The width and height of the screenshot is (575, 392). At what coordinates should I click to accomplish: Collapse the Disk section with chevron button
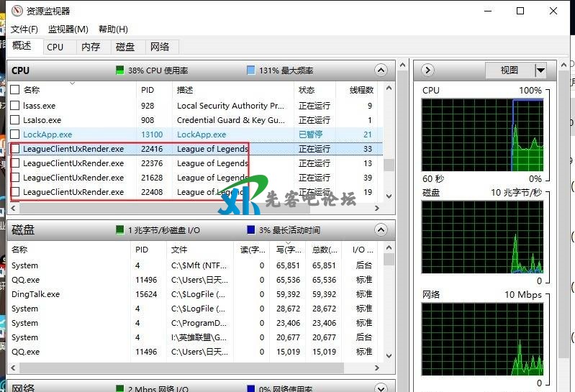pyautogui.click(x=381, y=230)
